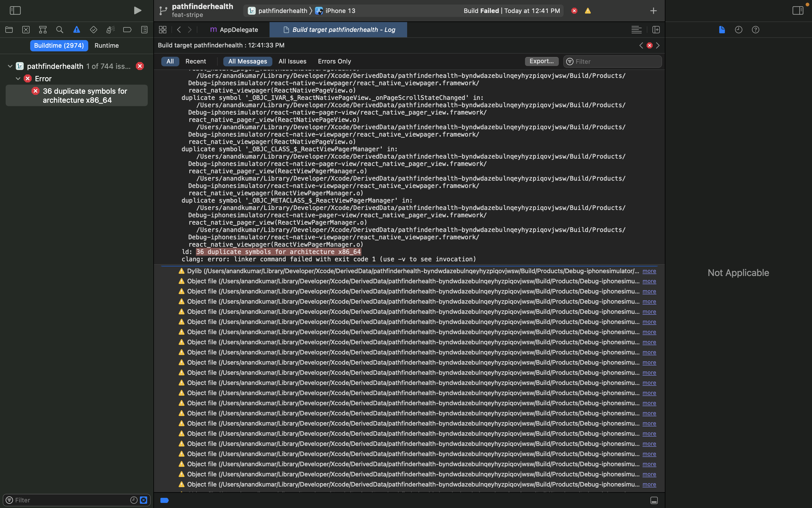The image size is (812, 508).
Task: Switch to the AppDelegate tab
Action: [234, 30]
